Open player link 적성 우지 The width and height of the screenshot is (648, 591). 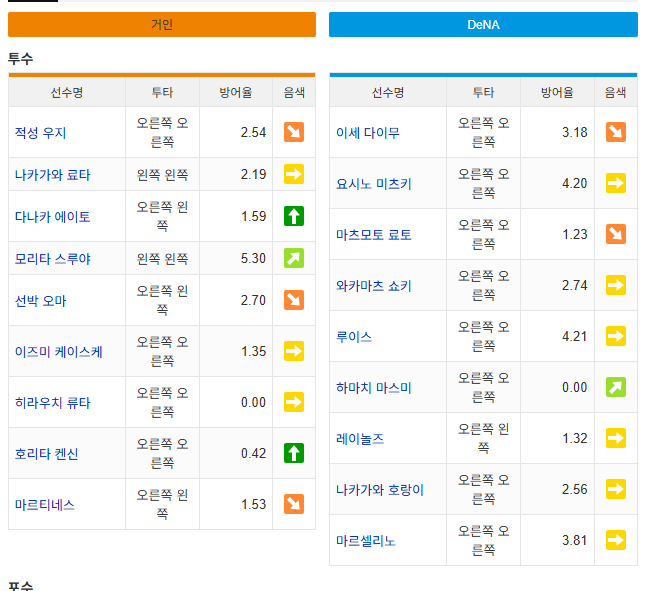click(x=40, y=133)
